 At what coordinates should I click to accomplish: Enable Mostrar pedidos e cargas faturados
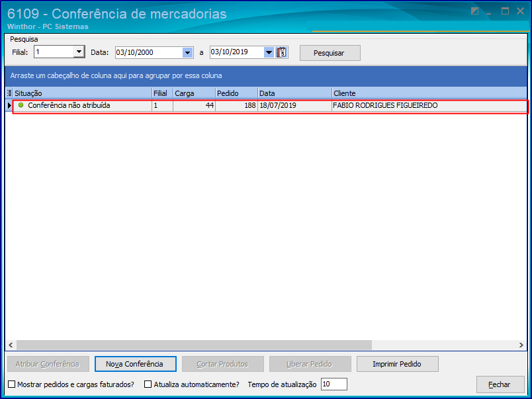click(12, 384)
